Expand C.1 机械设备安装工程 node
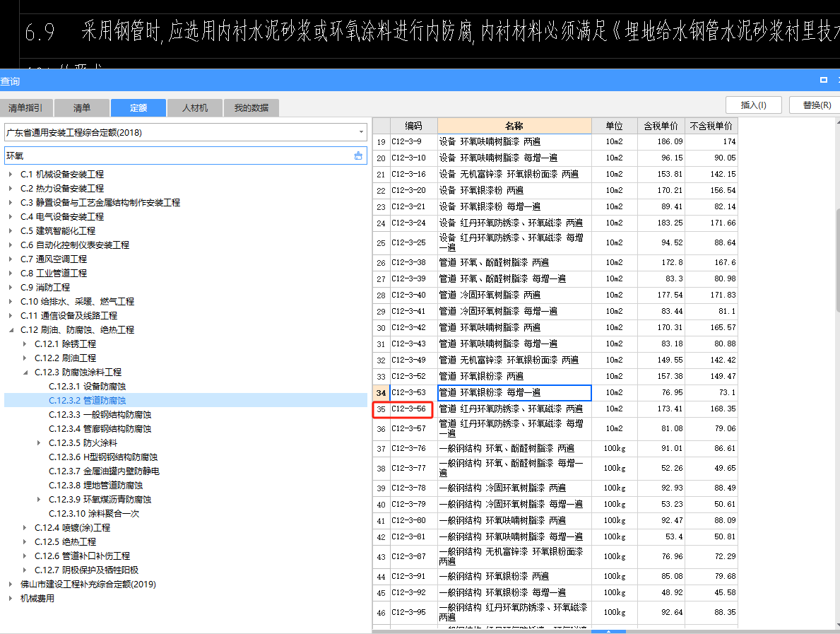 point(10,174)
